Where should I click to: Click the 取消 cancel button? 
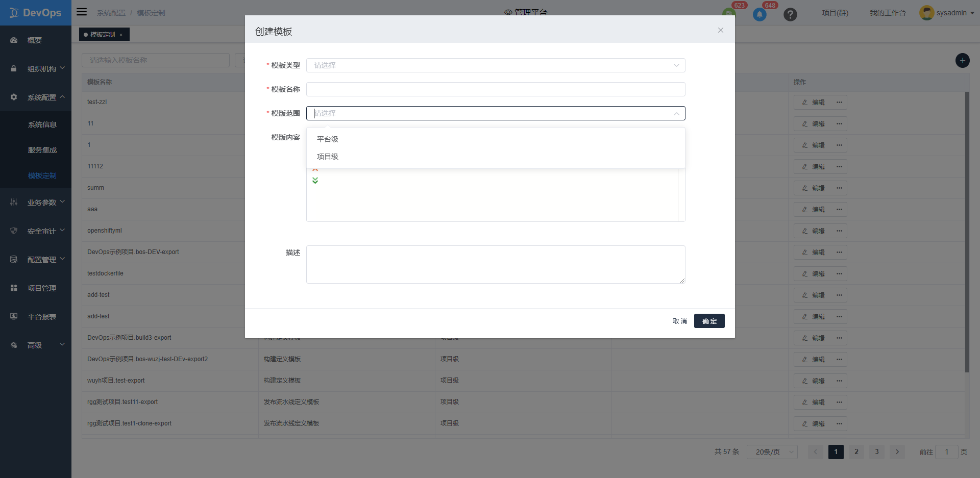tap(680, 321)
